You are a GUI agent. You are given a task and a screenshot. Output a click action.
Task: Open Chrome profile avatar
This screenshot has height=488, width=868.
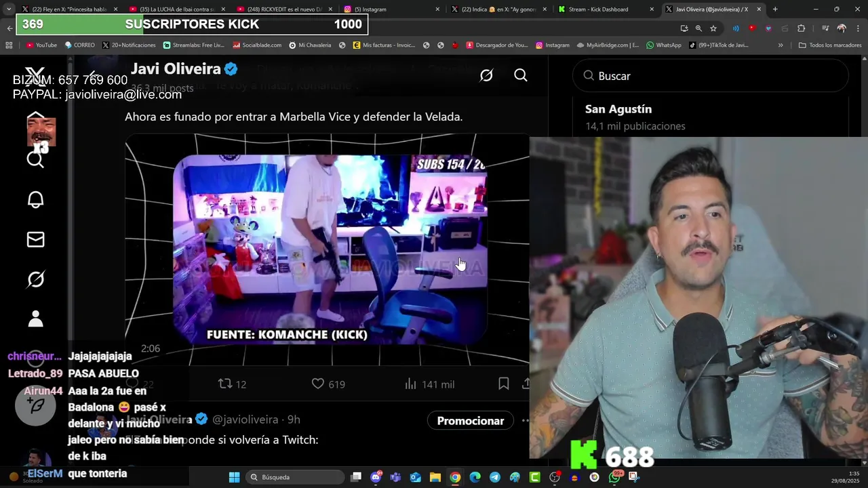click(x=842, y=28)
